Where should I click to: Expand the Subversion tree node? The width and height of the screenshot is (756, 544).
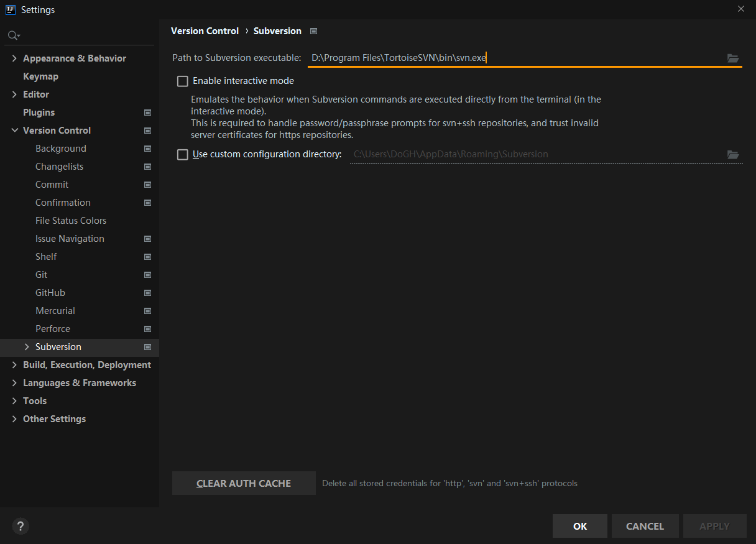pos(27,347)
